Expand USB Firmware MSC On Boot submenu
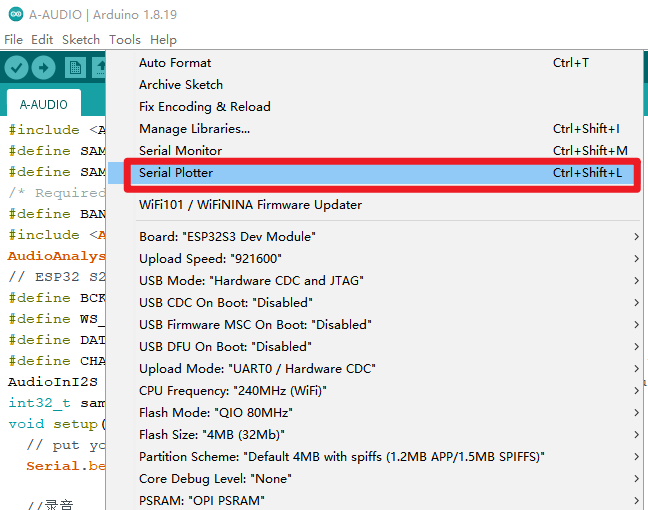Screen dimensions: 648x510 (x=375, y=324)
